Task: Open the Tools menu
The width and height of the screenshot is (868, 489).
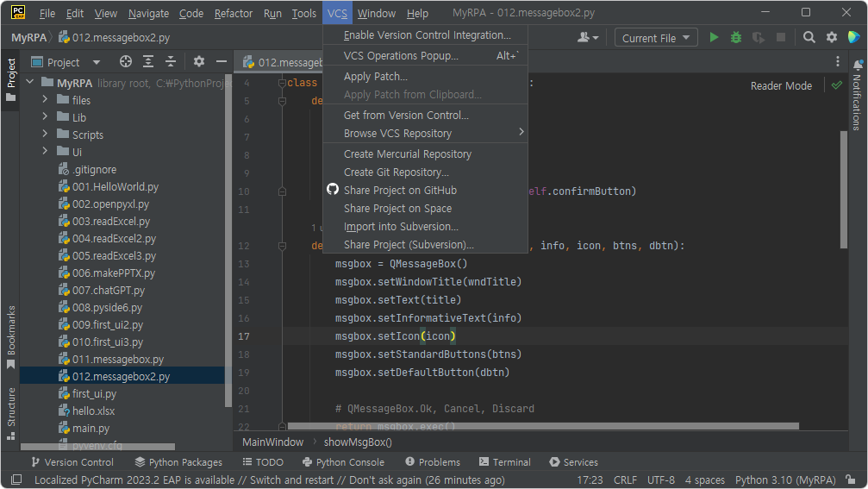Action: pos(304,13)
